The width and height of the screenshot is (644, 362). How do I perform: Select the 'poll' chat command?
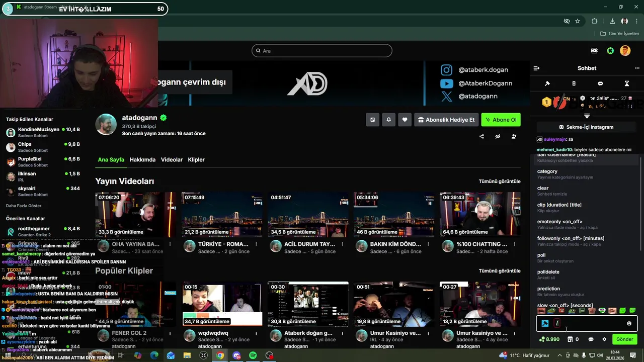click(x=586, y=258)
